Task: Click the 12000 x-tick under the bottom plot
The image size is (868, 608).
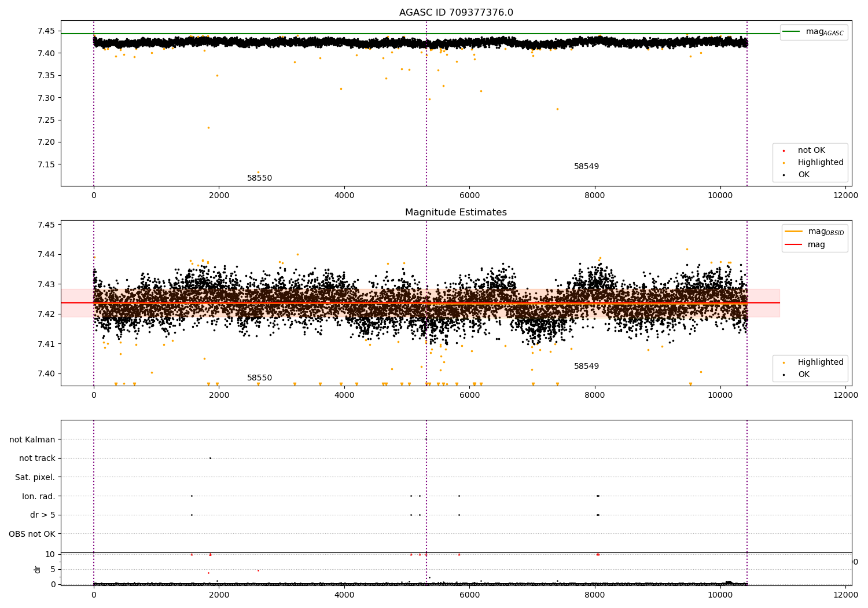Action: [845, 595]
